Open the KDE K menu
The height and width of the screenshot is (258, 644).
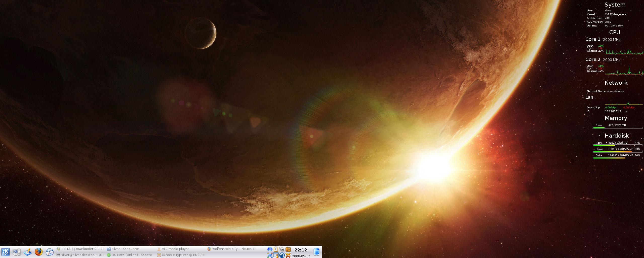(x=6, y=252)
